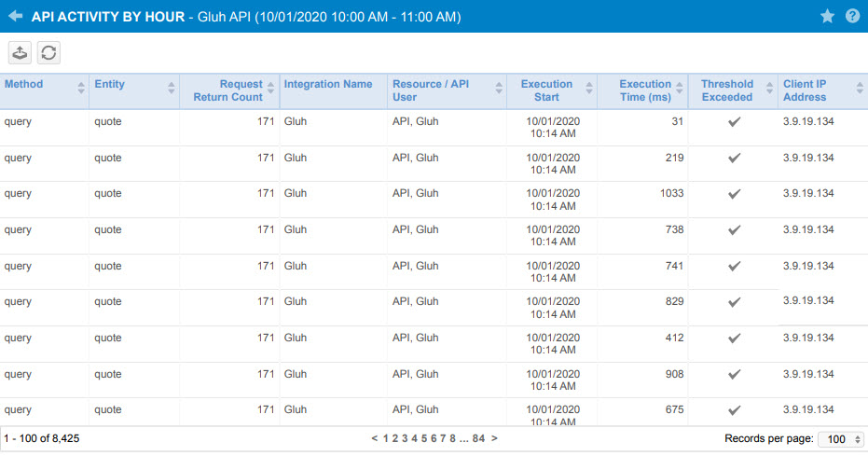
Task: Sort by Method column arrows
Action: (x=81, y=88)
